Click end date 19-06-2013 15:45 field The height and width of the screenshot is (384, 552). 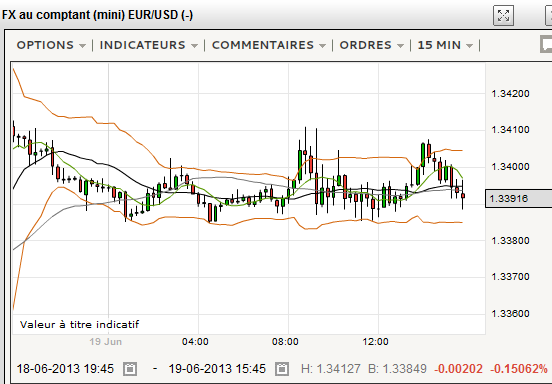(x=217, y=369)
